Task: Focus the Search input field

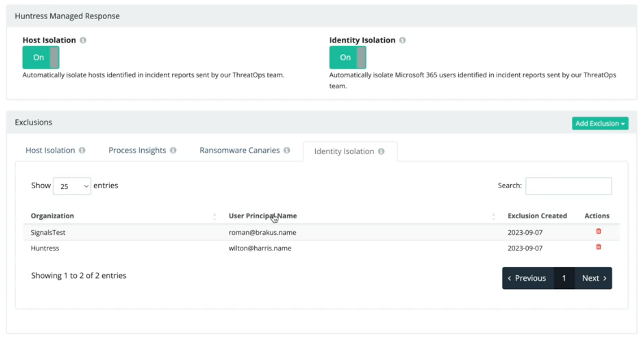Action: click(x=569, y=186)
